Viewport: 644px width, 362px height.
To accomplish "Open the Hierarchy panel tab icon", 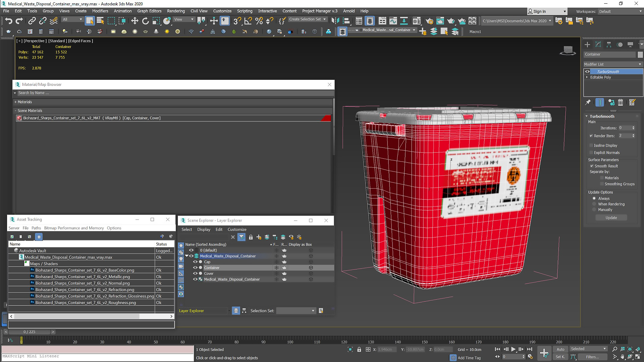I will (609, 45).
